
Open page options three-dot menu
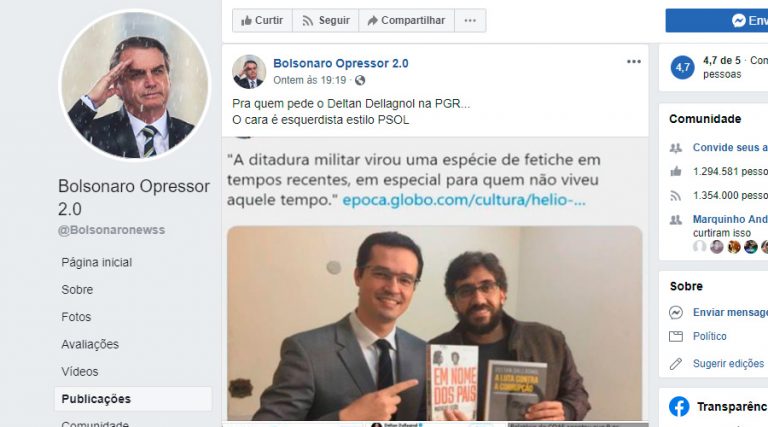[x=470, y=21]
